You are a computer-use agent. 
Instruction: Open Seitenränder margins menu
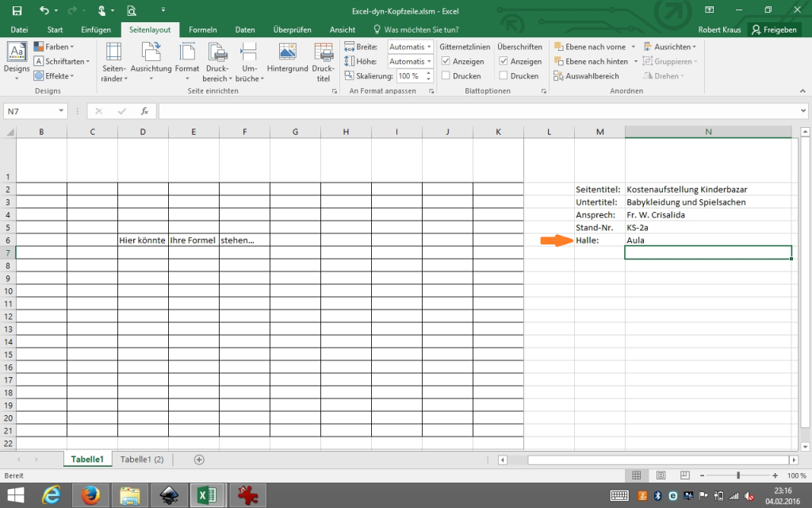coord(113,62)
